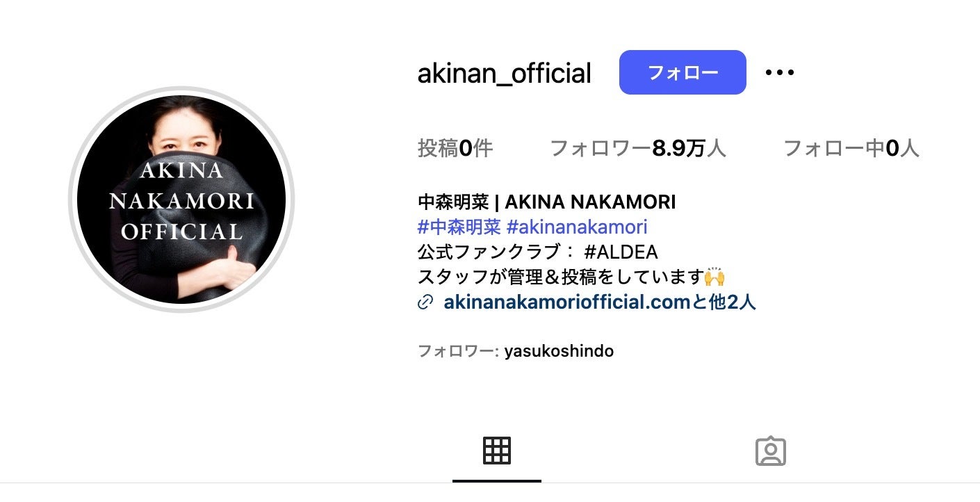Select the posts grid tab icon

(496, 451)
